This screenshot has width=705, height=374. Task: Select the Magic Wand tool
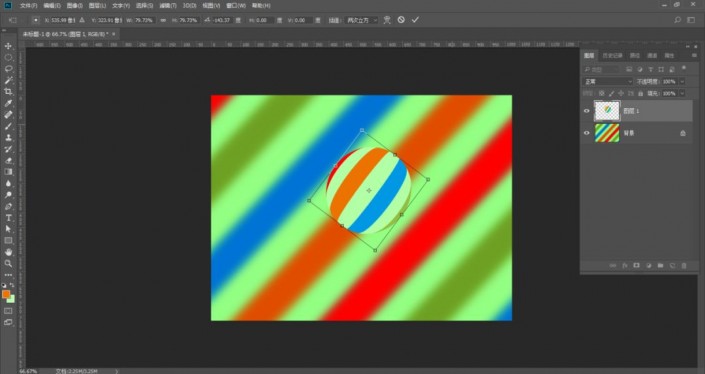coord(8,80)
